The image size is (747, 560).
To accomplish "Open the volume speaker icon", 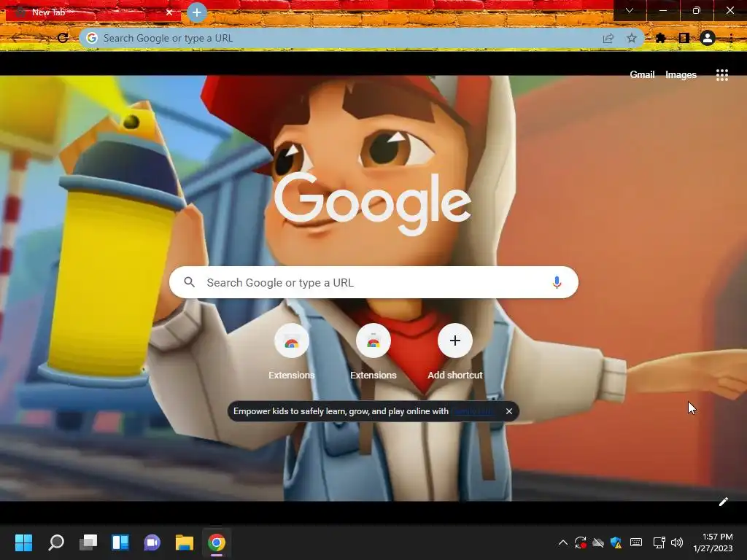I will [676, 542].
